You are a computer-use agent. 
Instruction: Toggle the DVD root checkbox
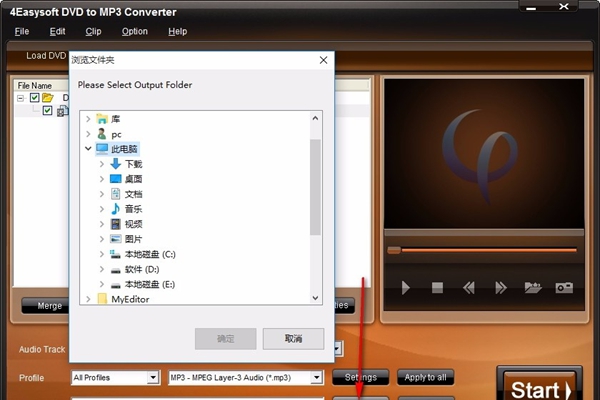pos(34,98)
